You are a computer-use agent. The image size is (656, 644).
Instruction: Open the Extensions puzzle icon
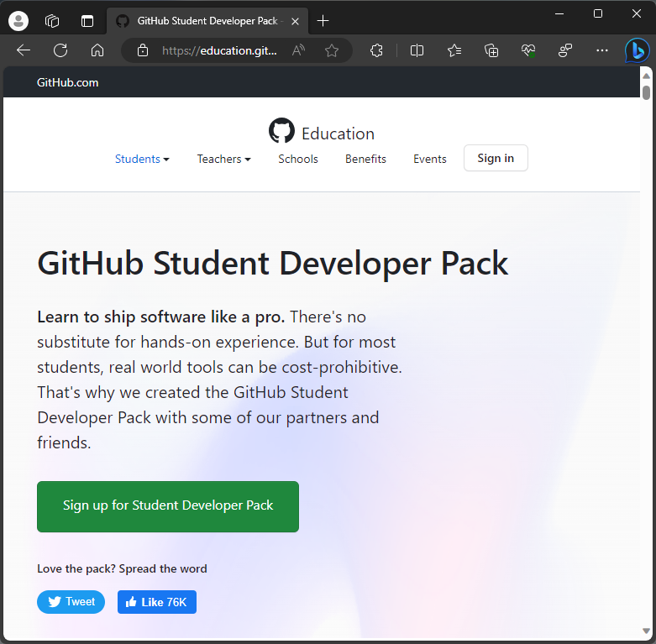[x=376, y=50]
